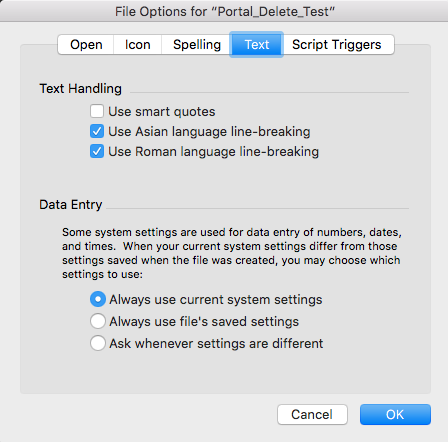The height and width of the screenshot is (442, 448).
Task: Open the Spelling tab
Action: tap(197, 45)
